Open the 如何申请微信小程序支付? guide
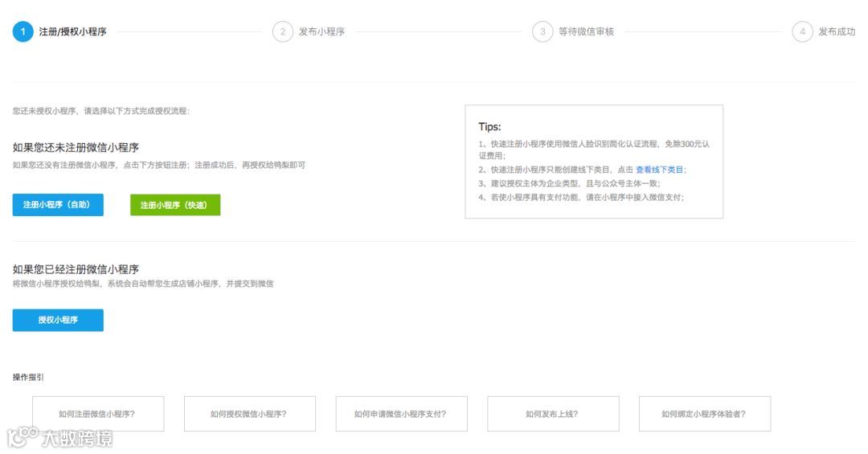This screenshot has width=868, height=454. [x=401, y=414]
